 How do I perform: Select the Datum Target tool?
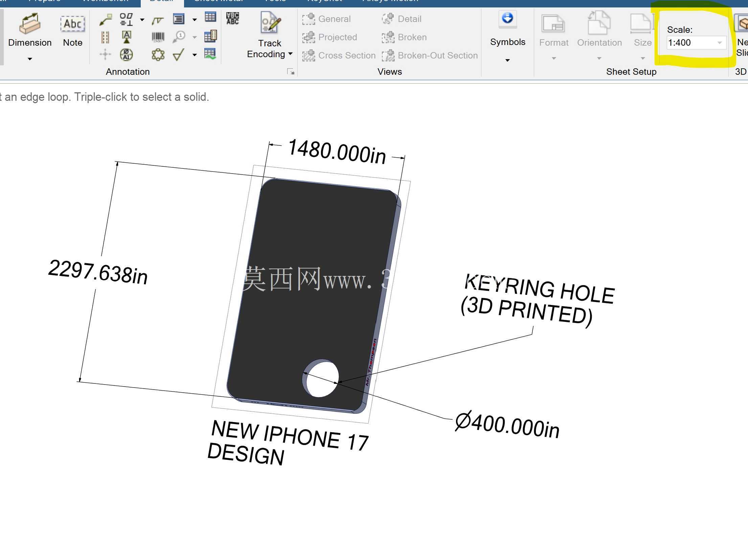pos(127,54)
